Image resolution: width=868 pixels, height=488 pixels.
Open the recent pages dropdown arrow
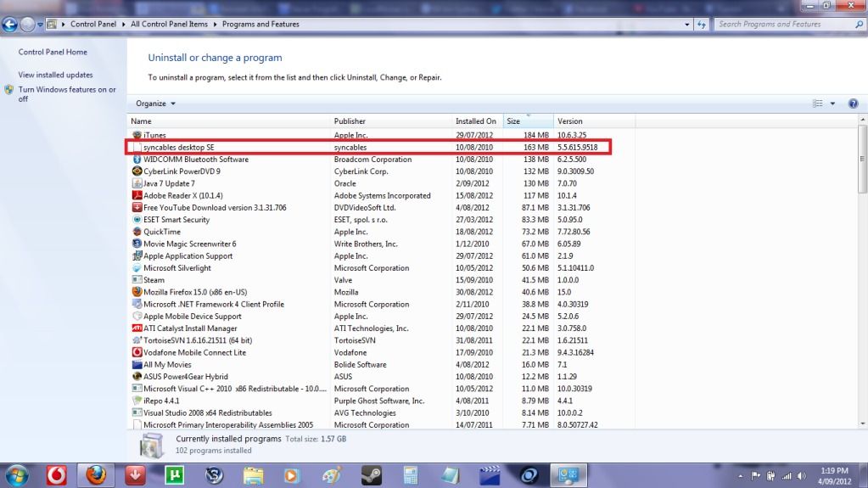[40, 25]
